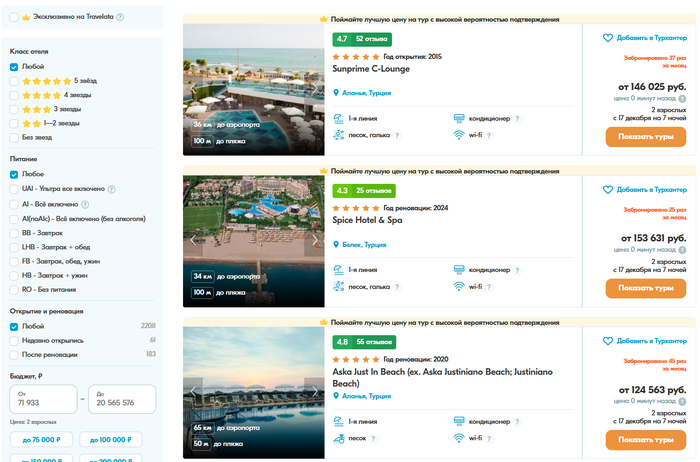Screen dimensions: 700x462
Task: Click heart icon for Sunprime C-Lounge
Action: pyautogui.click(x=607, y=38)
